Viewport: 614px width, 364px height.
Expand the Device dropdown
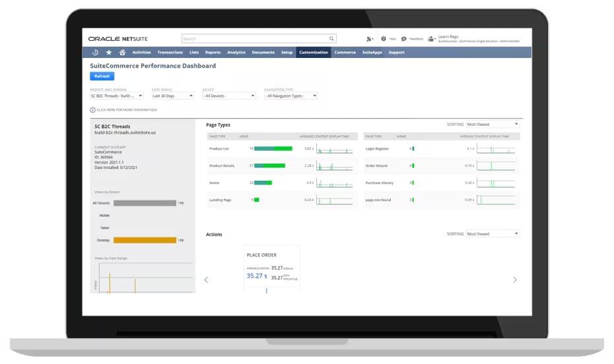coord(229,96)
